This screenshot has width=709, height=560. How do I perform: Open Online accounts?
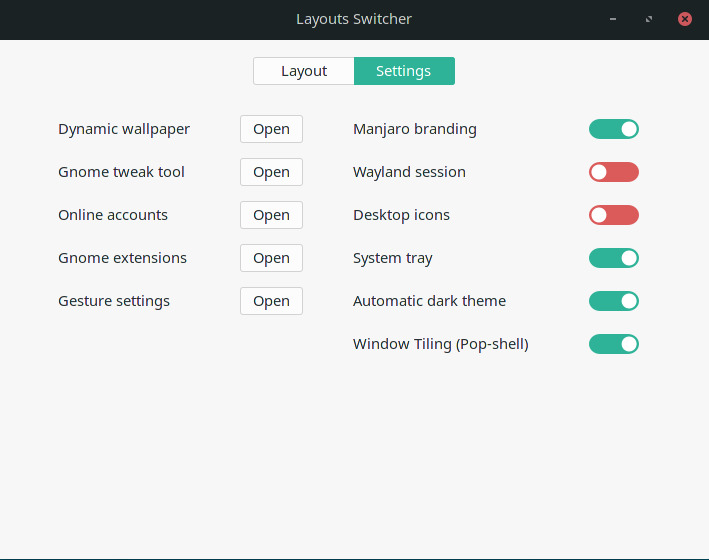pos(271,215)
